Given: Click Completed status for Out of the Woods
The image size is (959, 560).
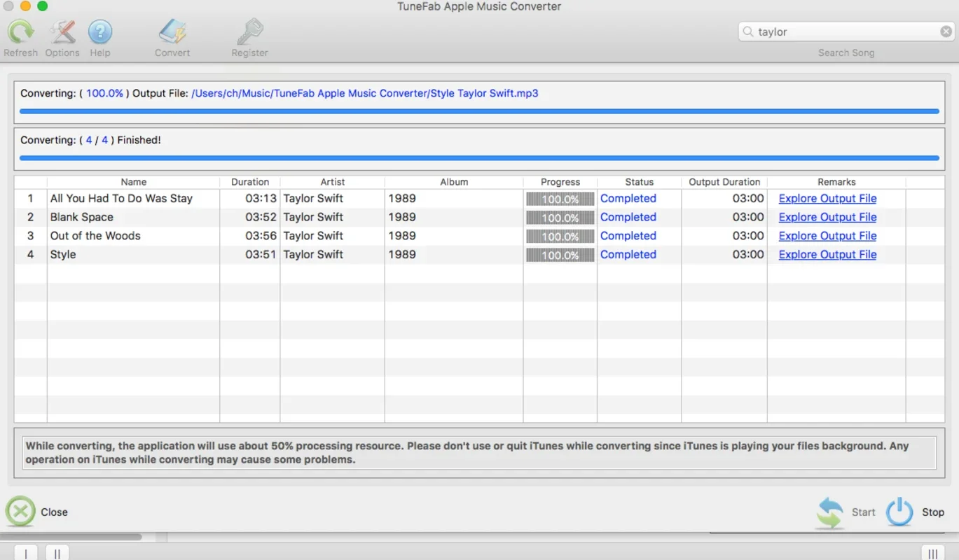Looking at the screenshot, I should [628, 236].
